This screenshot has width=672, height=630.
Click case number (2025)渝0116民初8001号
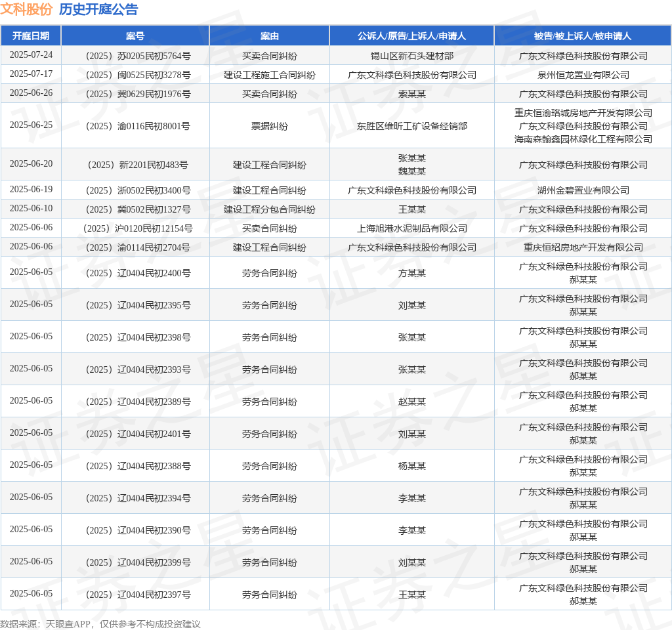(x=138, y=126)
